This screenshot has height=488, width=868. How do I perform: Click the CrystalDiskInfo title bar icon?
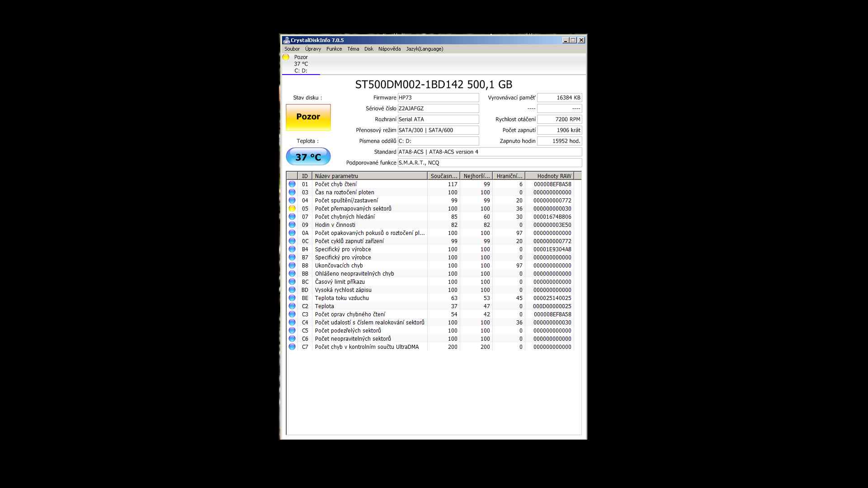click(286, 40)
